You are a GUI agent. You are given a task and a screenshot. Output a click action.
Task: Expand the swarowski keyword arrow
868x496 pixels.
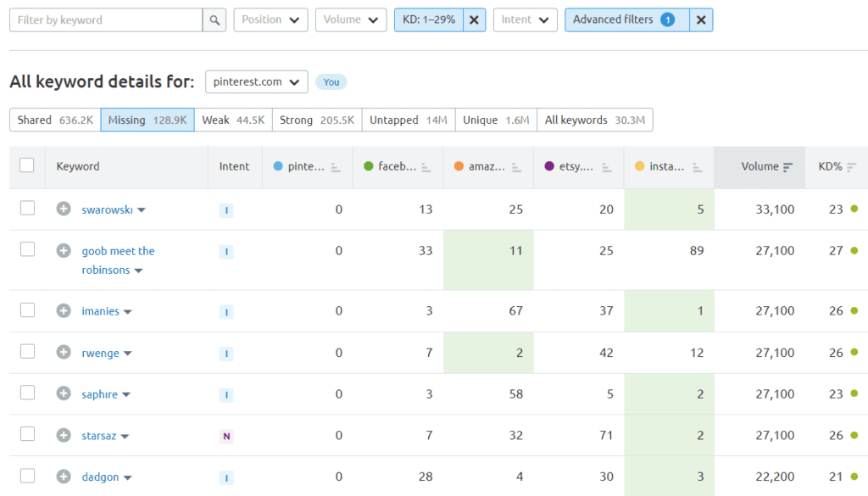142,210
